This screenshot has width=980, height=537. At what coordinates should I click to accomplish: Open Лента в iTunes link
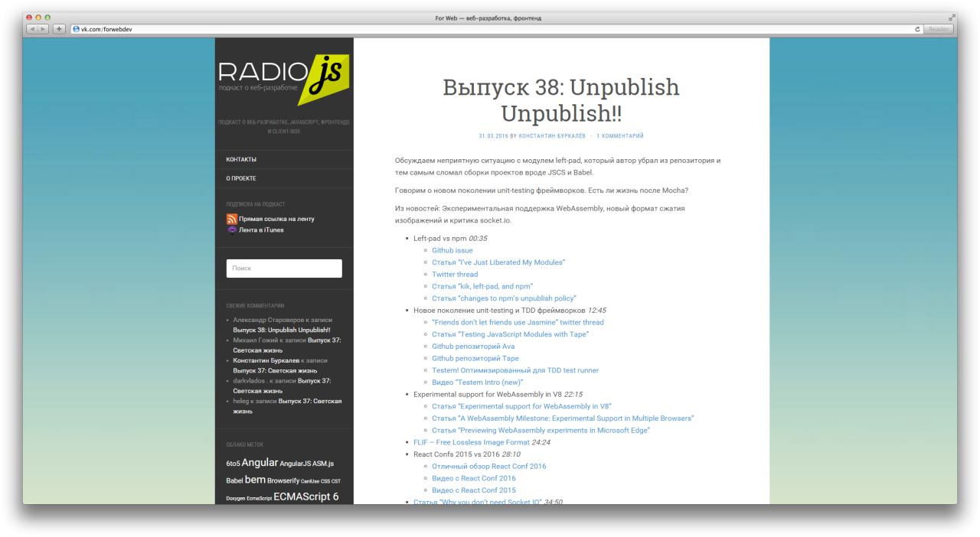261,229
